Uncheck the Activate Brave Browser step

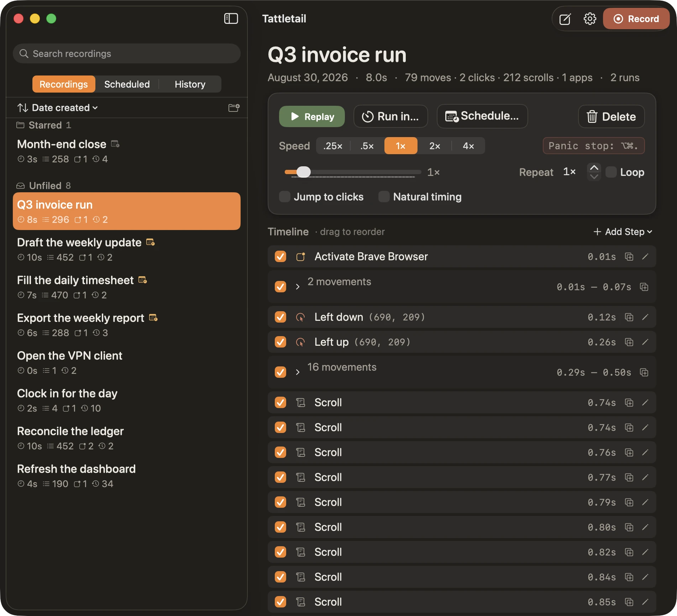click(x=280, y=256)
